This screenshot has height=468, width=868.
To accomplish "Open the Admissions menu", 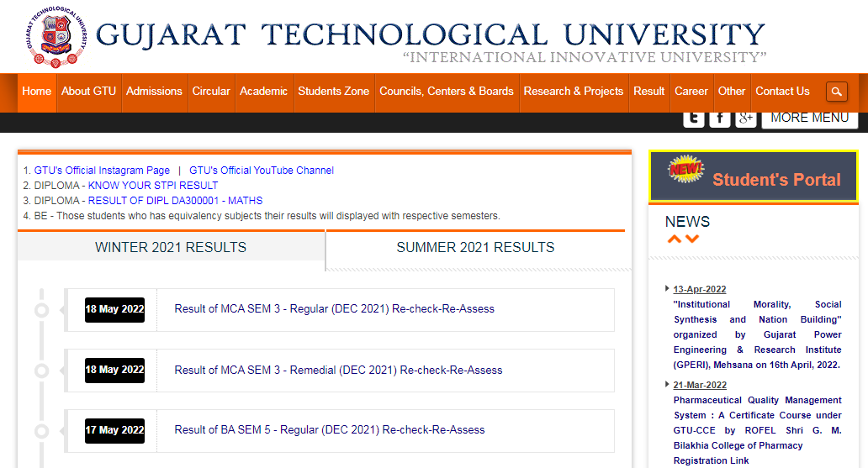I will click(x=154, y=92).
